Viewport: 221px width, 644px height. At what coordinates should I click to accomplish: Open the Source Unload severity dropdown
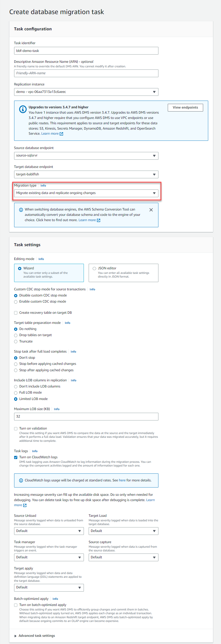point(49,531)
